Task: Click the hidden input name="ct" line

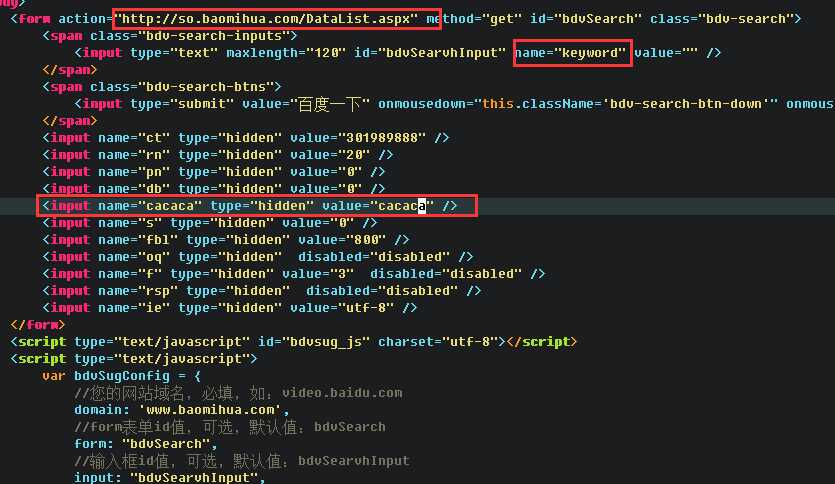Action: [245, 138]
